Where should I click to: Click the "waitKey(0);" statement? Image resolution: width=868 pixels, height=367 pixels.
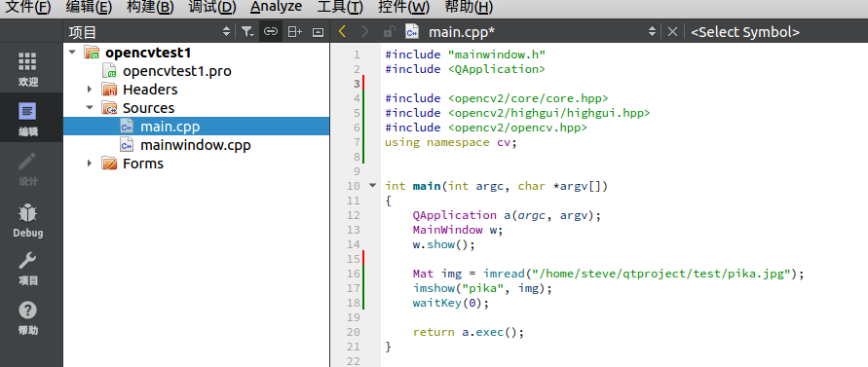pos(451,303)
